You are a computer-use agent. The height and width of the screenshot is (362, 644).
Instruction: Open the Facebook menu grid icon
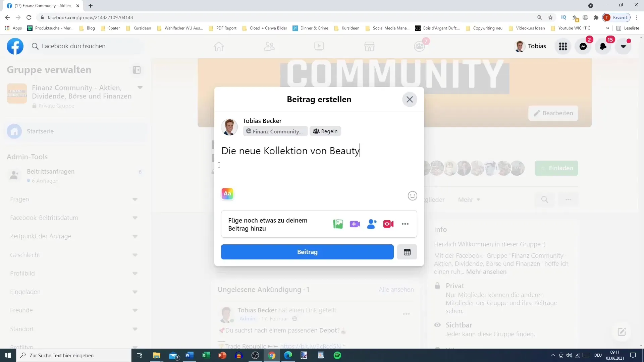(x=563, y=46)
